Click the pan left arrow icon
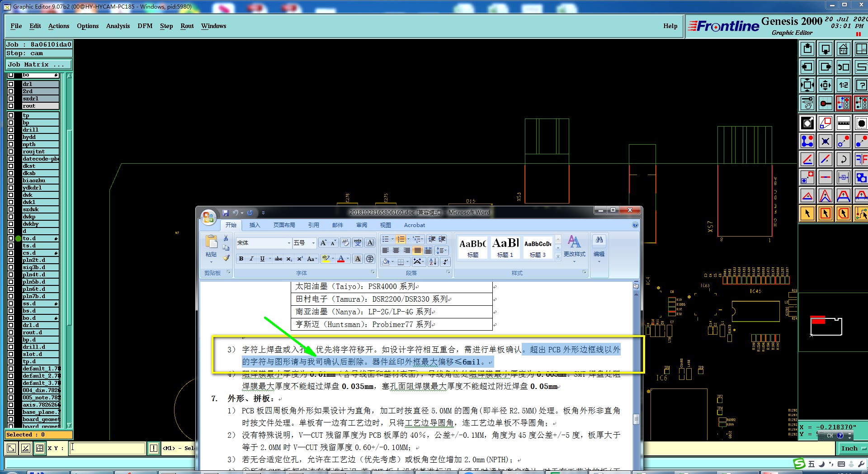 point(807,67)
